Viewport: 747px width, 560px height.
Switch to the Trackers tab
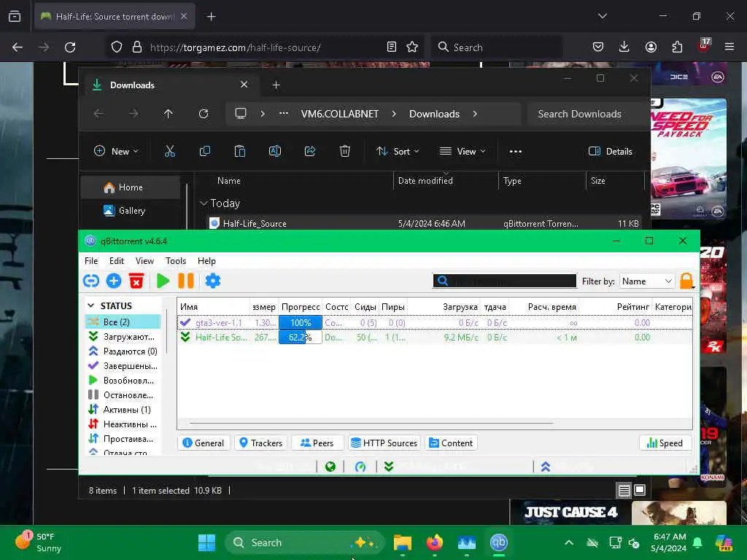[260, 443]
